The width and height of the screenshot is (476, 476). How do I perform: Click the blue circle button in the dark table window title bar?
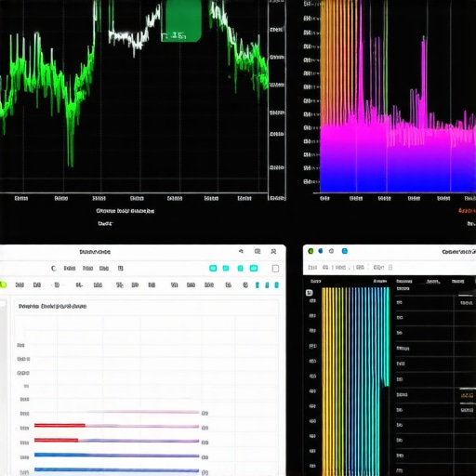[321, 251]
